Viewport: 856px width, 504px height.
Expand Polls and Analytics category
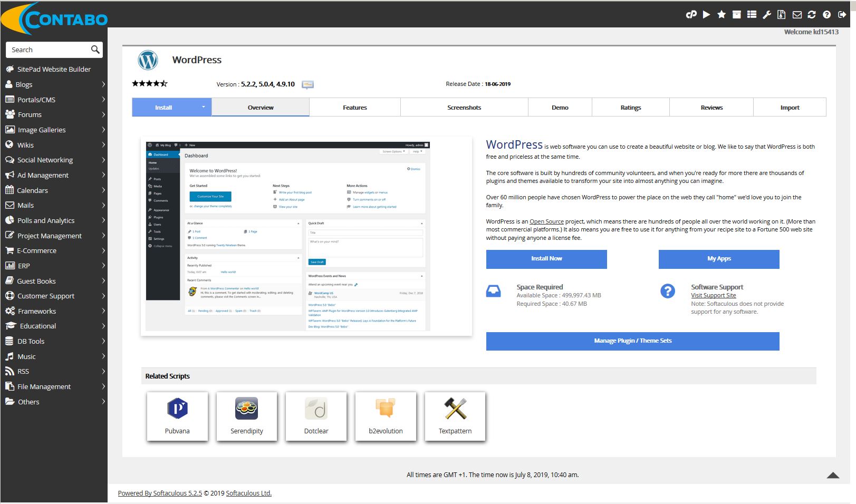54,220
